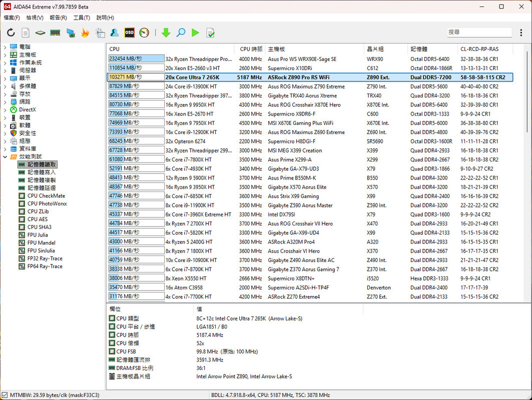Select FP64 Ray-Trace benchmark
This screenshot has width=532, height=400.
(x=41, y=266)
